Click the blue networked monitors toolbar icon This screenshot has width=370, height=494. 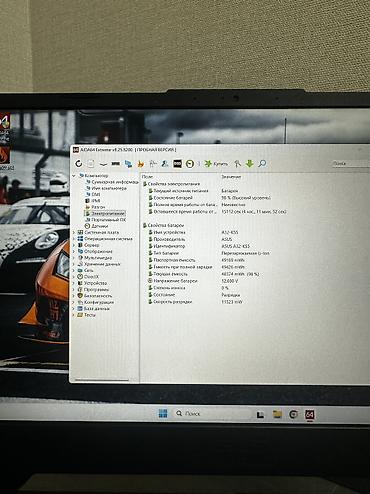point(128,164)
